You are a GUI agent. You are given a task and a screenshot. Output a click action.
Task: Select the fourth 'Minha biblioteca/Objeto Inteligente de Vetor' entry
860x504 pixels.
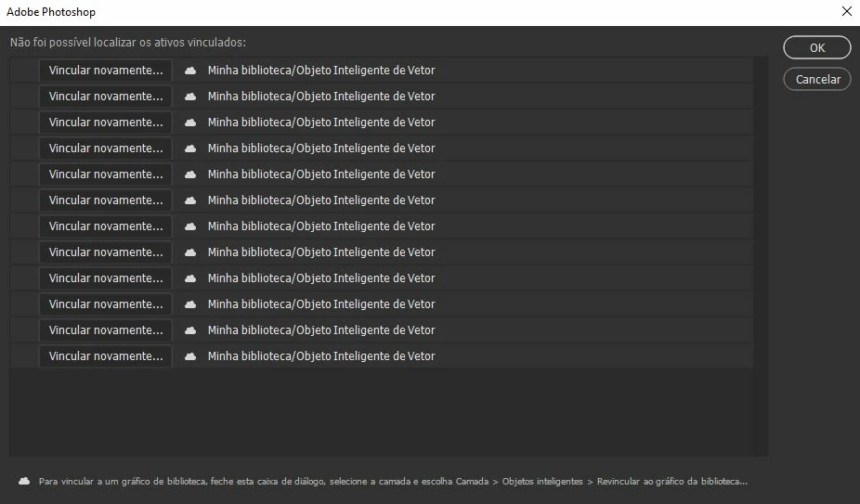[321, 149]
